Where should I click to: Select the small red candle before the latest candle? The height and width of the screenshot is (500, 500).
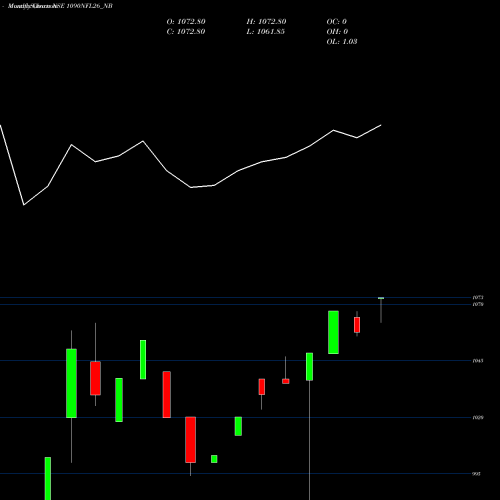(357, 325)
